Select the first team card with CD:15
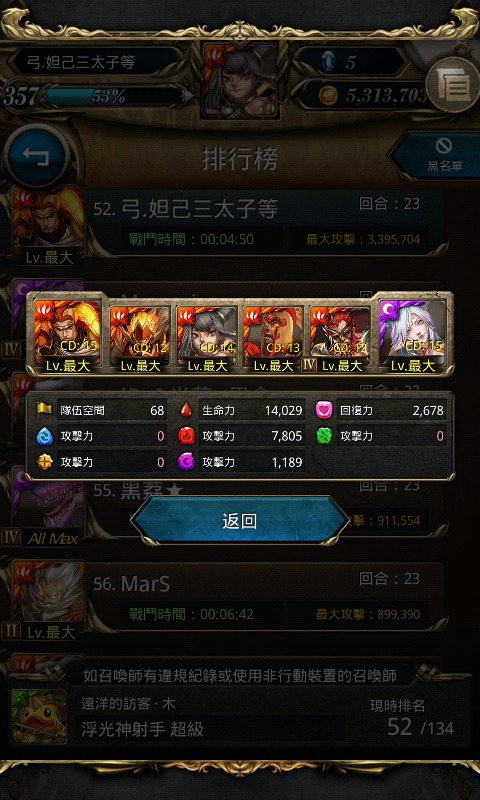480x800 pixels. click(66, 336)
